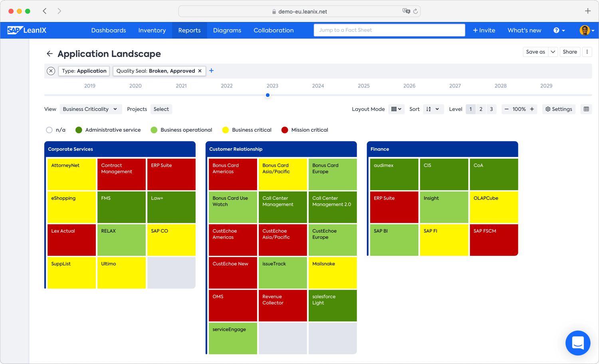Click the table view icon beside Settings
Image resolution: width=599 pixels, height=364 pixels.
(x=586, y=109)
